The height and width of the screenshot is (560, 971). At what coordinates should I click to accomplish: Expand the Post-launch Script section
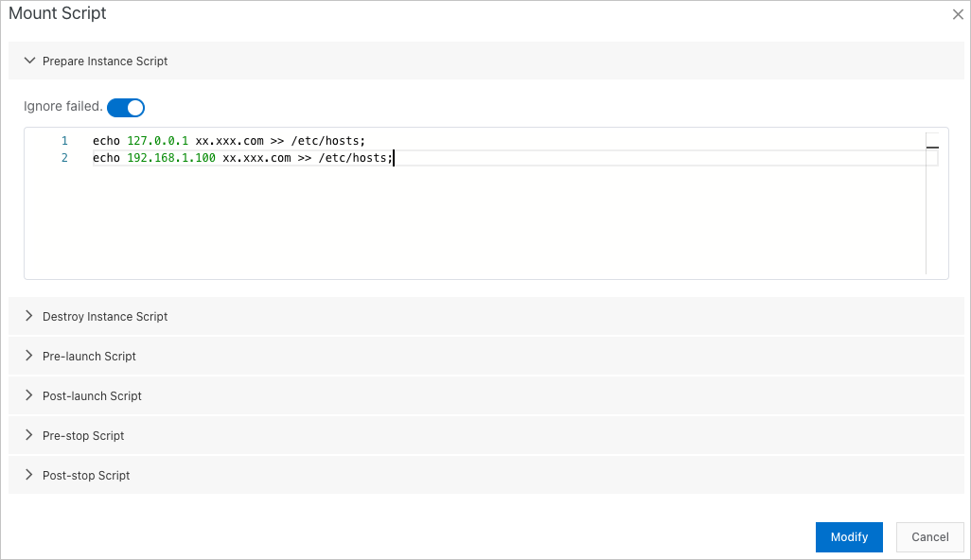click(92, 395)
